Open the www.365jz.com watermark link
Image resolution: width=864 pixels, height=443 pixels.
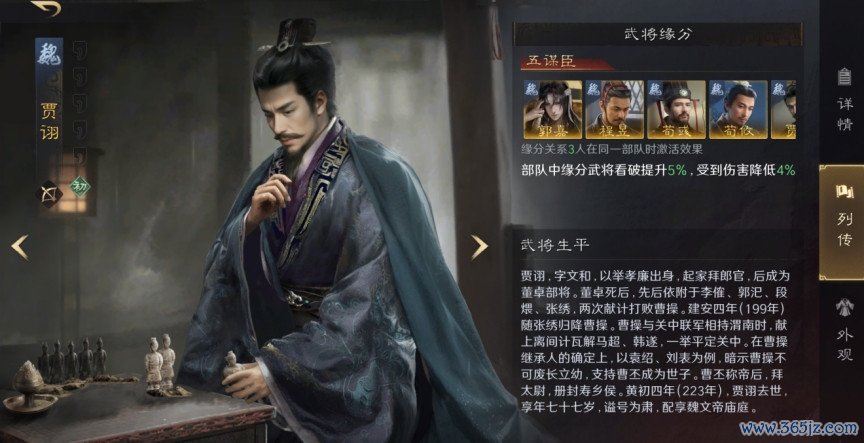[x=798, y=428]
